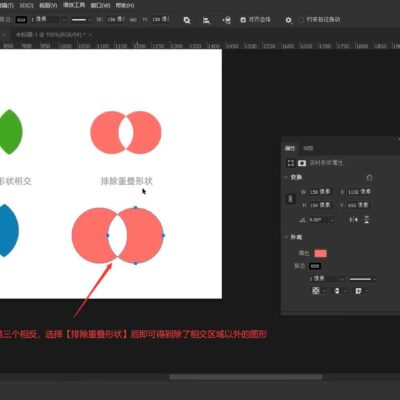Open the stroke color swatch in options bar
This screenshot has height=400, width=400.
[21, 20]
